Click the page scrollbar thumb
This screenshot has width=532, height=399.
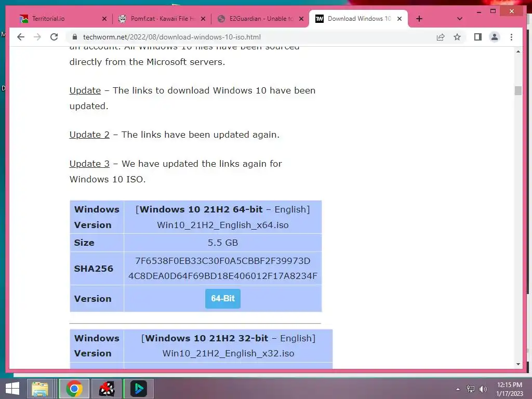[x=518, y=90]
